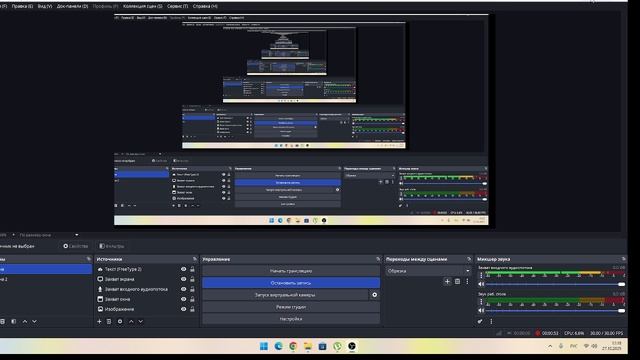The width and height of the screenshot is (640, 360).
Task: Click the preview canvas showing nested OBS
Action: pos(301,120)
